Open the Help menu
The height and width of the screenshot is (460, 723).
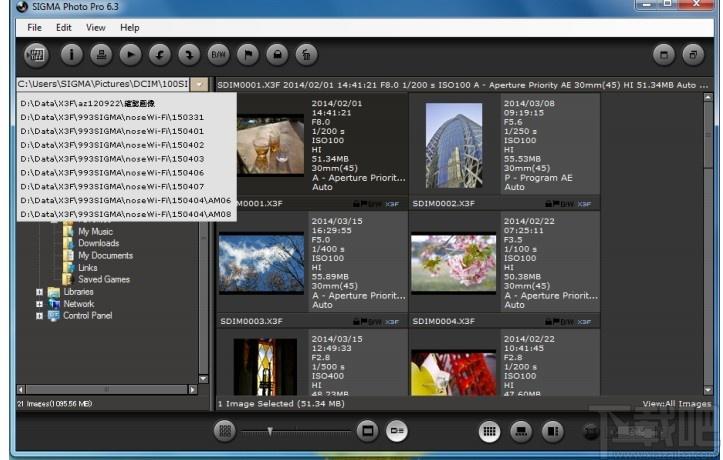point(130,28)
